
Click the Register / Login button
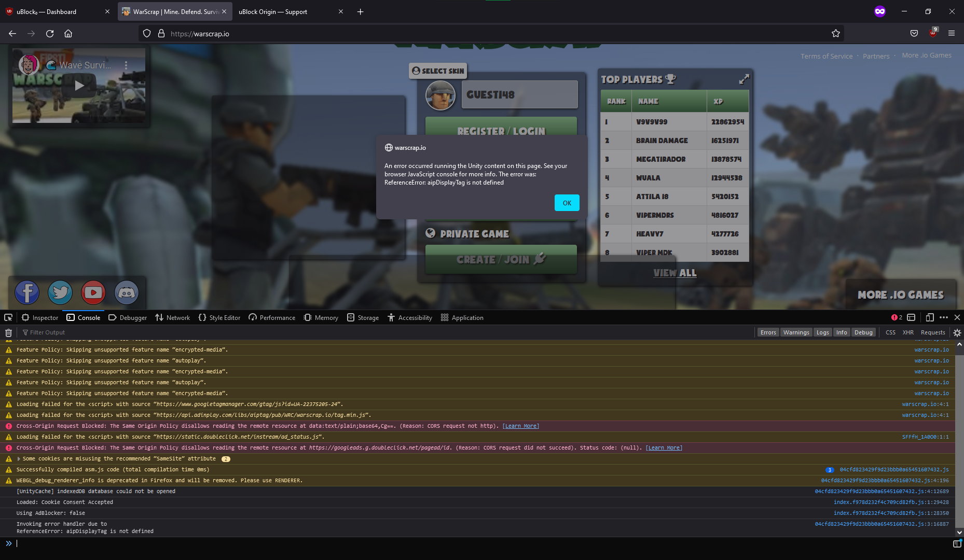point(501,131)
